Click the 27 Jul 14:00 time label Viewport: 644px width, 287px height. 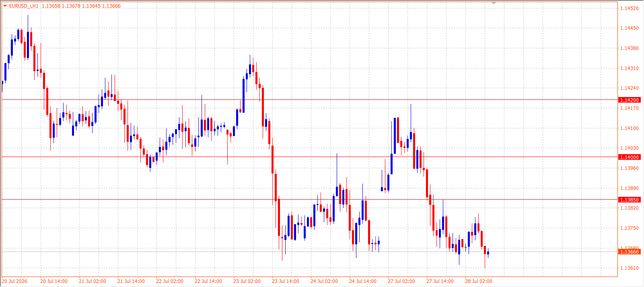click(x=440, y=281)
